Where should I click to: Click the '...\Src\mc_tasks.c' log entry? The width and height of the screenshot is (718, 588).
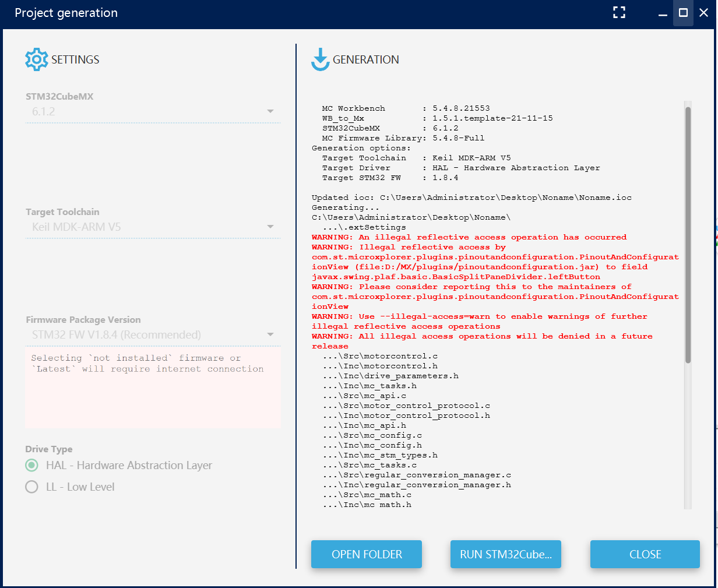click(x=369, y=465)
